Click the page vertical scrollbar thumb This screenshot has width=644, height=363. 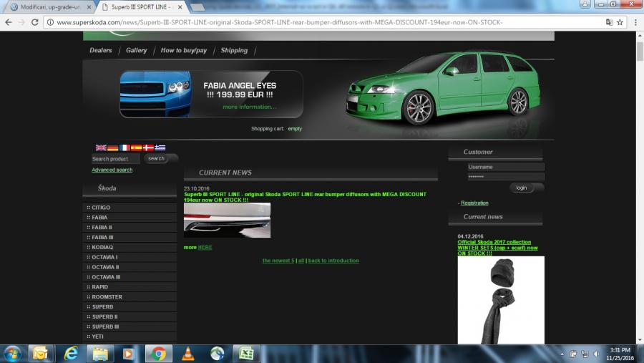(x=640, y=52)
